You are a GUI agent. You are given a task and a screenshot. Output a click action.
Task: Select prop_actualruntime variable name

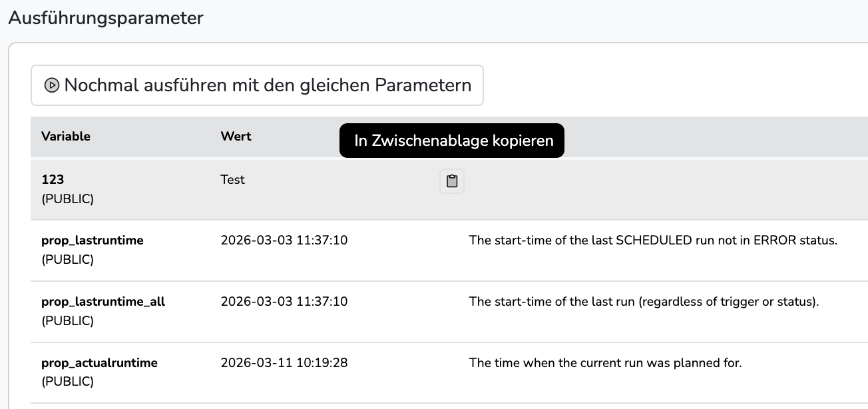pos(99,363)
